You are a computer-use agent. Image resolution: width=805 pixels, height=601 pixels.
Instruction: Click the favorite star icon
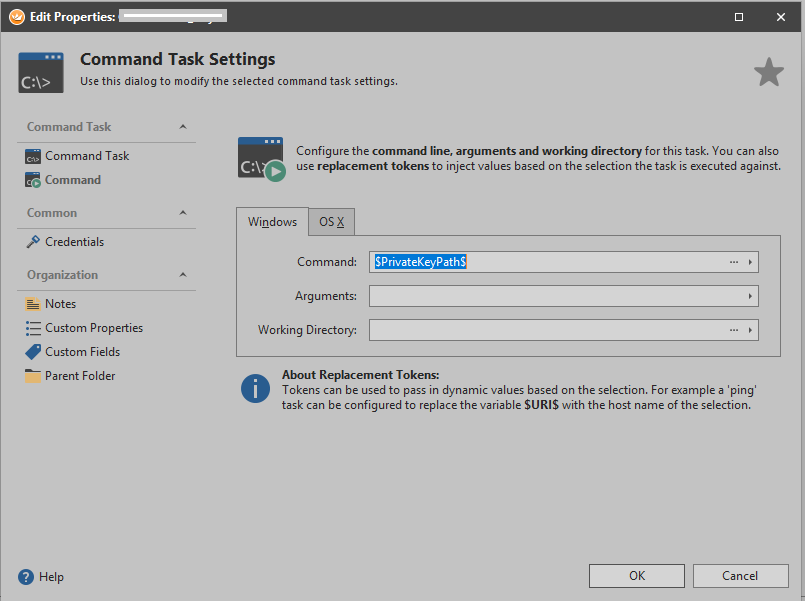pyautogui.click(x=768, y=72)
